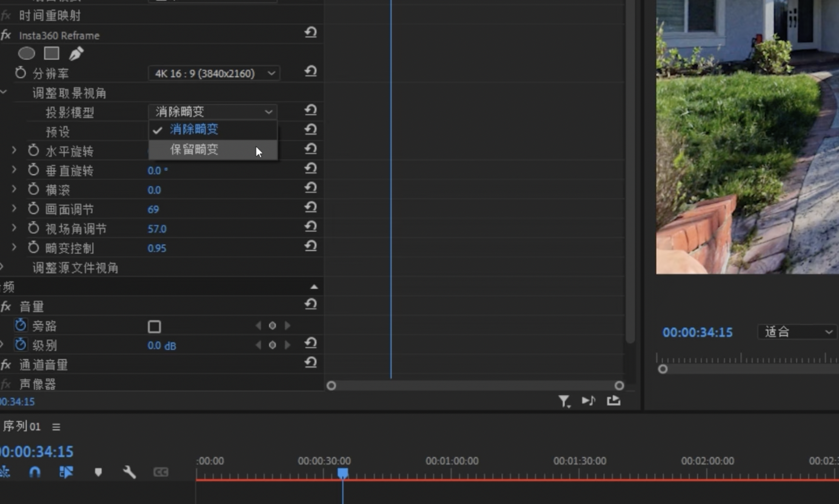Enable the 旁路 bypass checkbox
Image resolution: width=839 pixels, height=504 pixels.
[x=155, y=327]
